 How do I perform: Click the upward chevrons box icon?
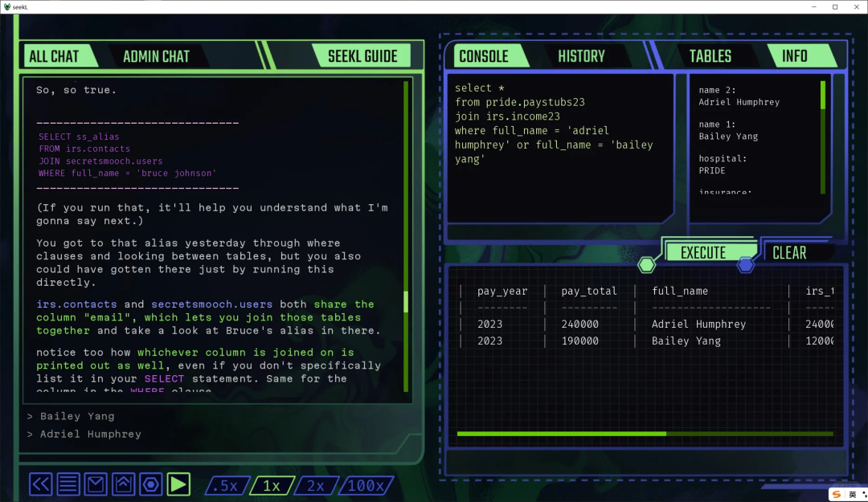point(124,485)
